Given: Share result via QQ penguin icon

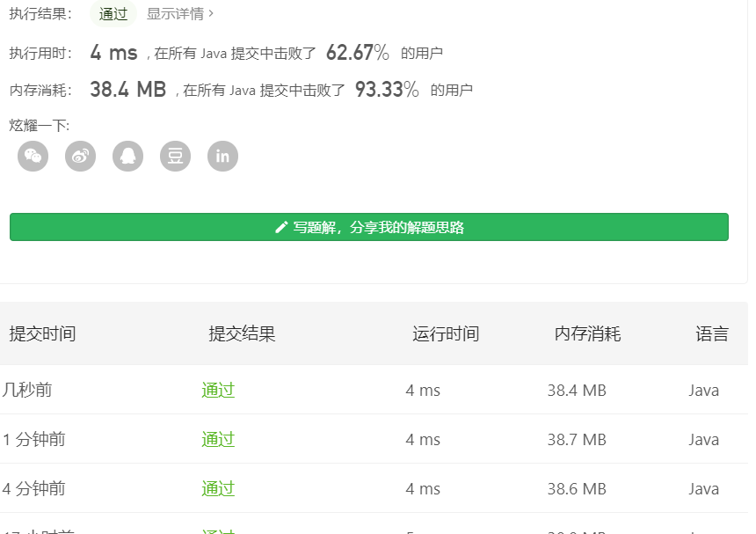Looking at the screenshot, I should (x=127, y=157).
